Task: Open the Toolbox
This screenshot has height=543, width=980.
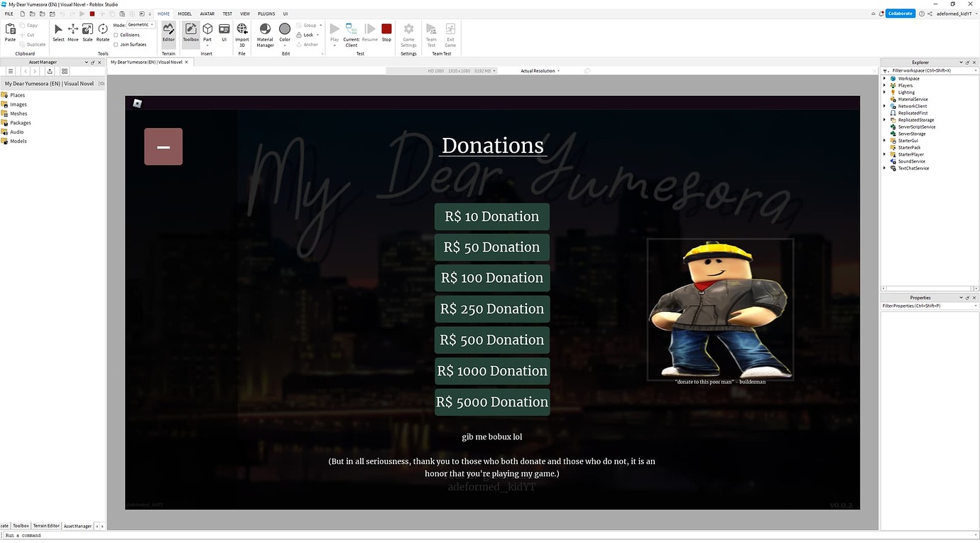Action: click(190, 33)
